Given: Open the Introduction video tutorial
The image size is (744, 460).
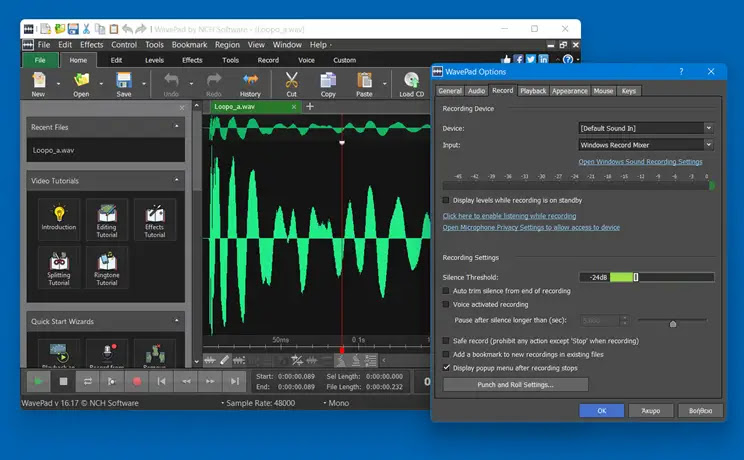Looking at the screenshot, I should pos(59,218).
